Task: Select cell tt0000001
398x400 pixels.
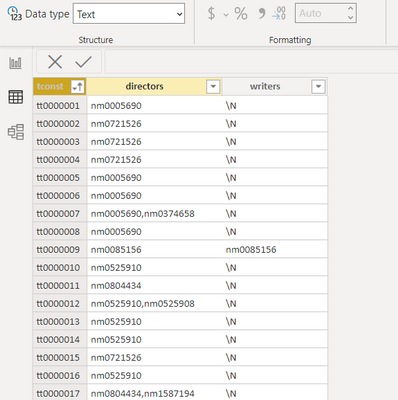Action: tap(60, 106)
